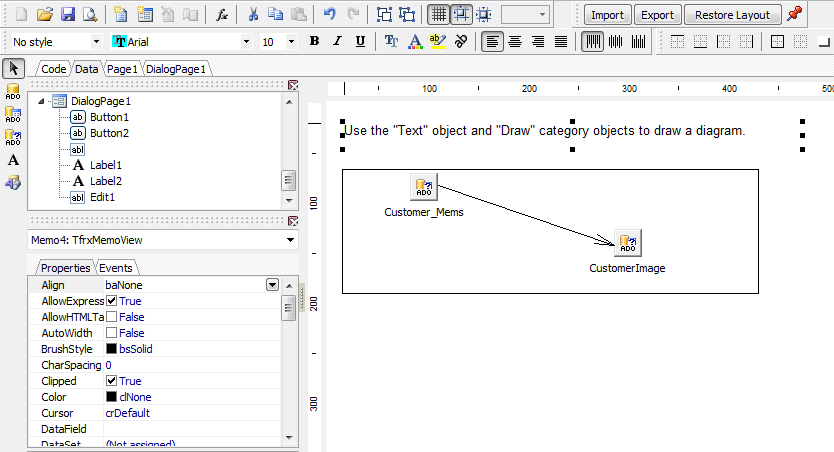834x452 pixels.
Task: Switch to the Code tab
Action: [x=54, y=69]
